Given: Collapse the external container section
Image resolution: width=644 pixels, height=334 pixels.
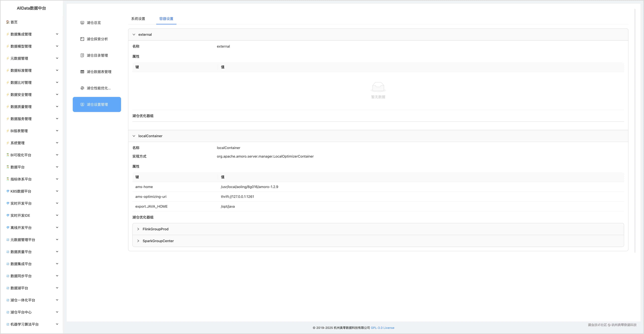Looking at the screenshot, I should click(134, 34).
